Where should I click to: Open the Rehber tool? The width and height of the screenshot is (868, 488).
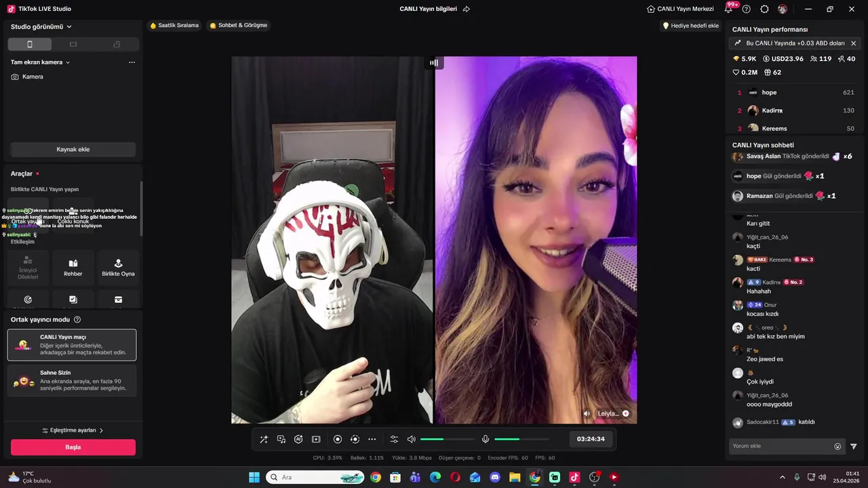(73, 267)
